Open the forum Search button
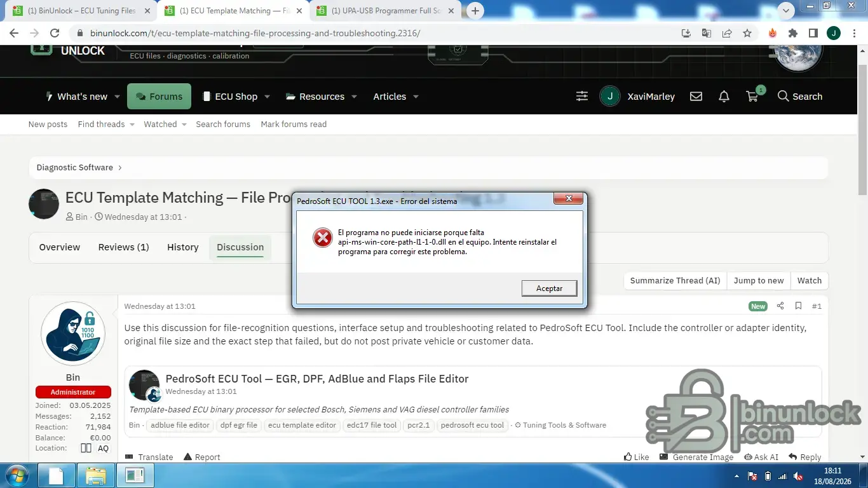868x488 pixels. [x=800, y=97]
